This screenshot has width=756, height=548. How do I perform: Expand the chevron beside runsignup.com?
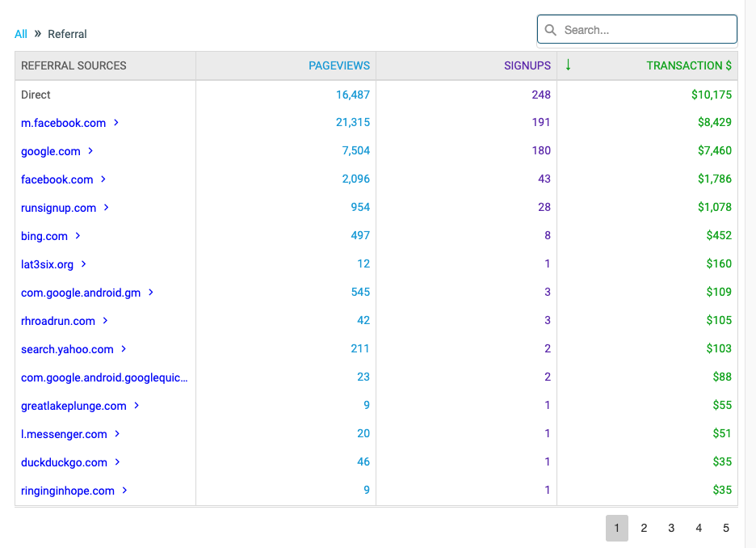click(107, 208)
